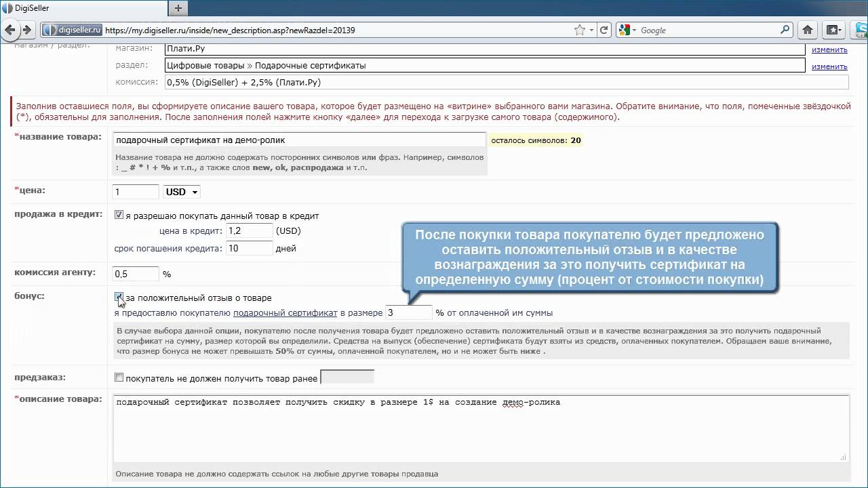
Task: Toggle 'за положительный отзыв о товаре' bonus checkbox
Action: [x=119, y=297]
